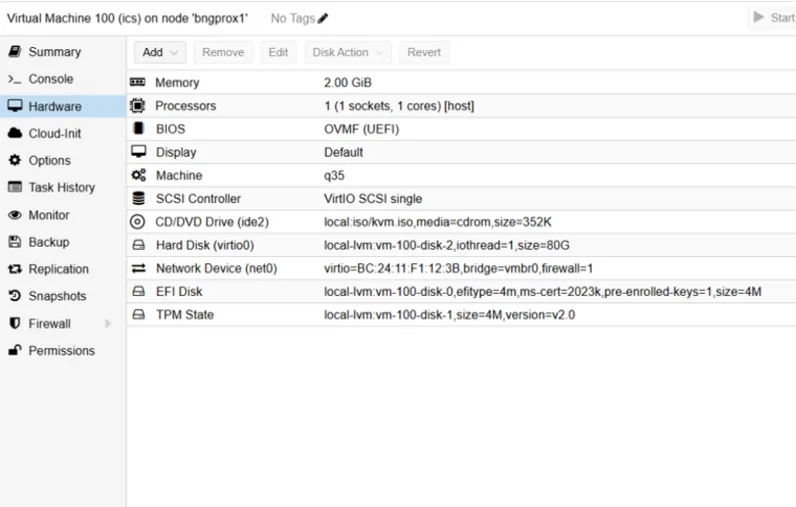Viewport: 796px width, 507px height.
Task: Click the Hardware monitor icon in sidebar
Action: click(x=15, y=106)
